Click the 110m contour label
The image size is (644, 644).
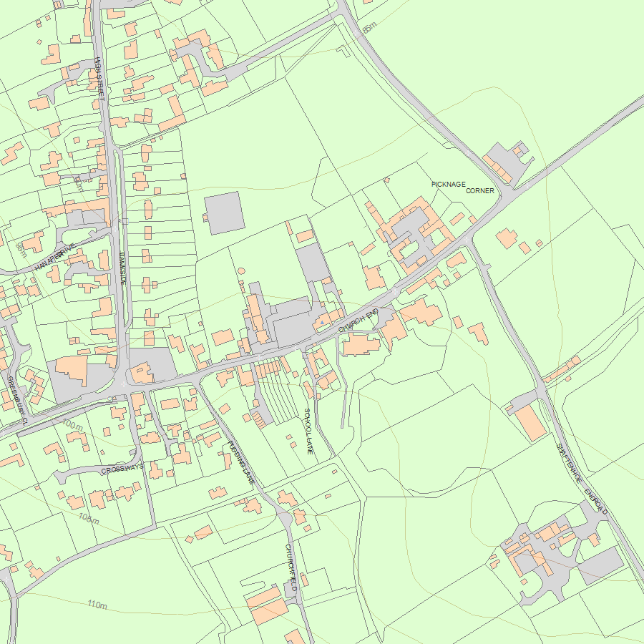click(97, 605)
